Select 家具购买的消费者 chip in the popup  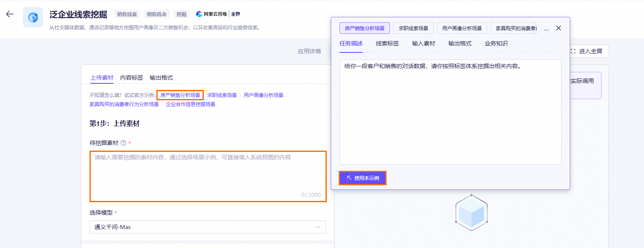tap(514, 28)
